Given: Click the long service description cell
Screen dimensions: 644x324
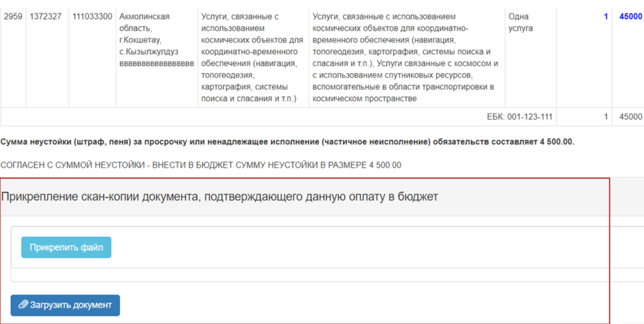Looking at the screenshot, I should [x=406, y=58].
